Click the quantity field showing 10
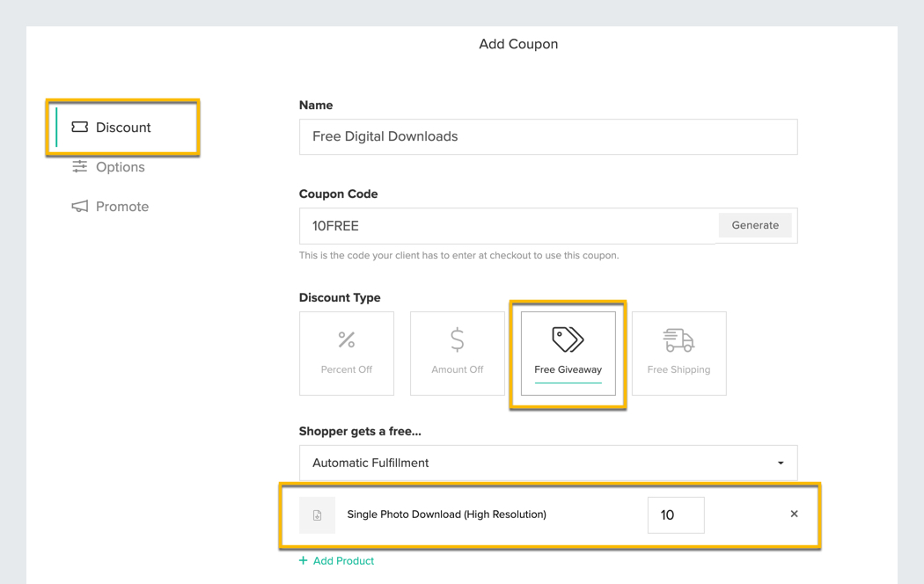The image size is (924, 584). (676, 515)
